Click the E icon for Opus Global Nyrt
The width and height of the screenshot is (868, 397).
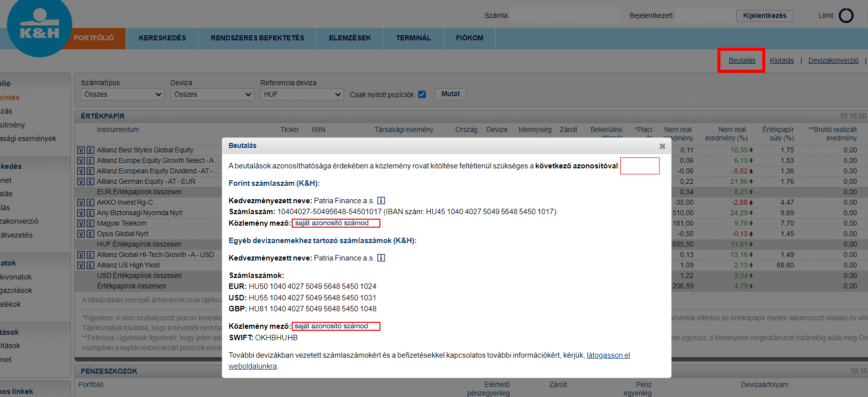[90, 234]
